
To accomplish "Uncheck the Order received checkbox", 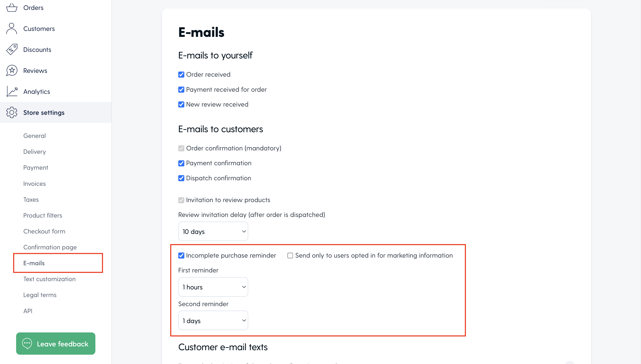I will pos(181,75).
